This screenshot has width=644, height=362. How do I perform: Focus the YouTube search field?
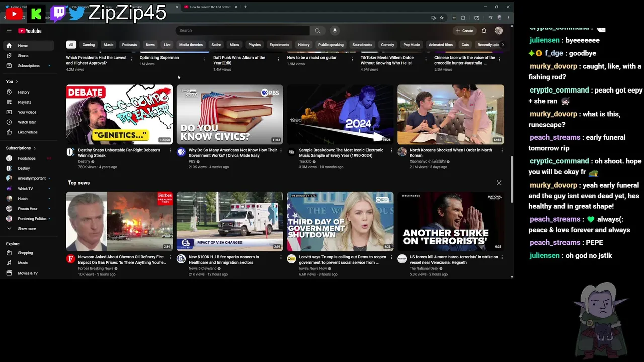[243, 31]
